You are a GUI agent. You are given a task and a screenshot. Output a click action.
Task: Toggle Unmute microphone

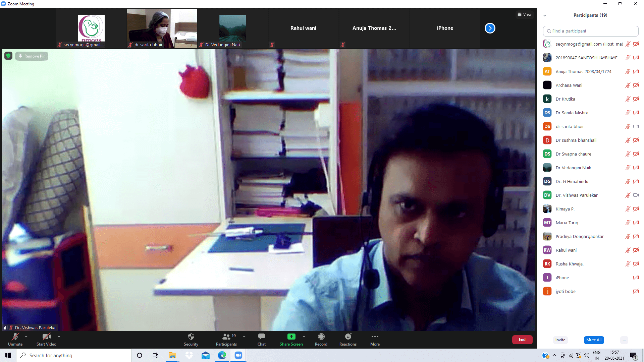15,337
